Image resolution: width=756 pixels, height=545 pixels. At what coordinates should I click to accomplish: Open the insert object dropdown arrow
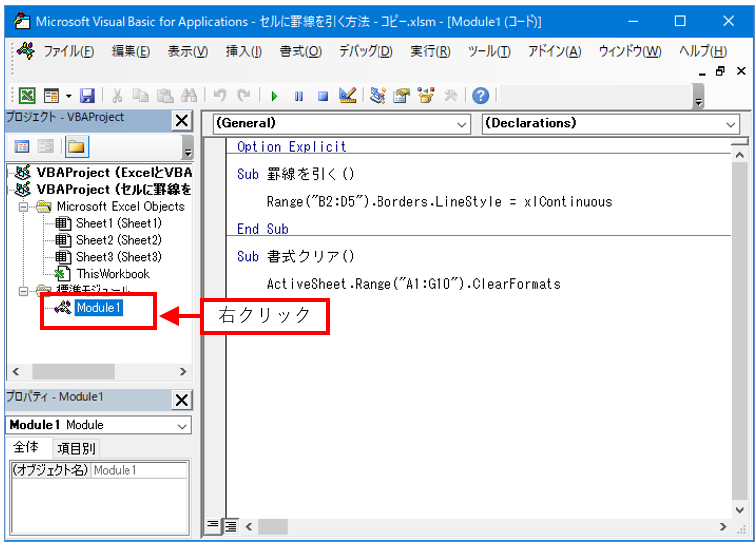[68, 96]
